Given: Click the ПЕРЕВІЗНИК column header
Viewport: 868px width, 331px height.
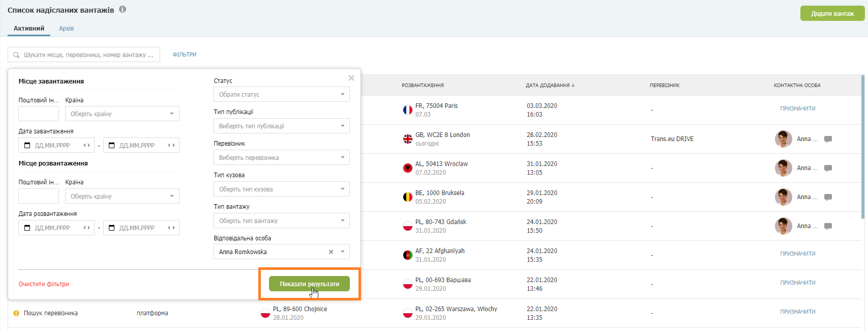Looking at the screenshot, I should click(x=665, y=86).
